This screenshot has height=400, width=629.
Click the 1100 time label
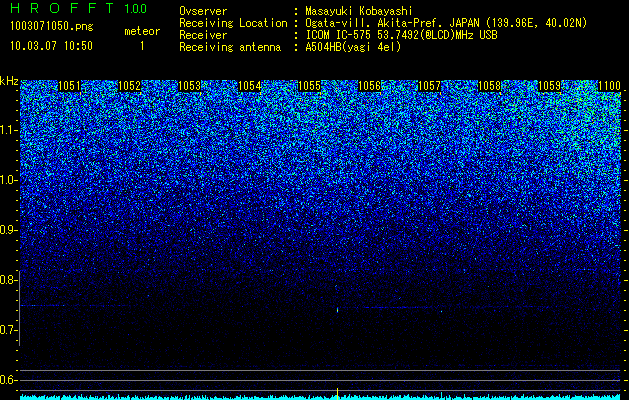point(609,86)
